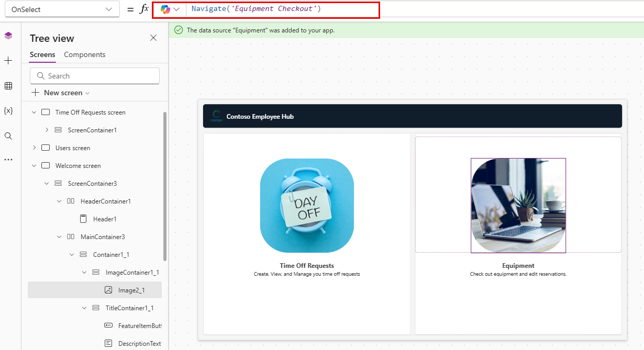Expand the Users screen node
The width and height of the screenshot is (644, 350).
point(34,148)
